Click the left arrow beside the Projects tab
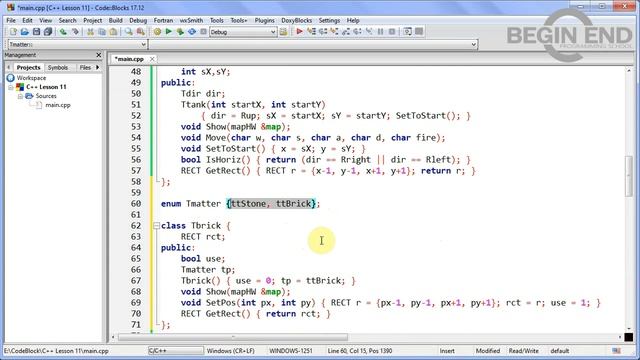The image size is (640, 360). click(x=9, y=67)
